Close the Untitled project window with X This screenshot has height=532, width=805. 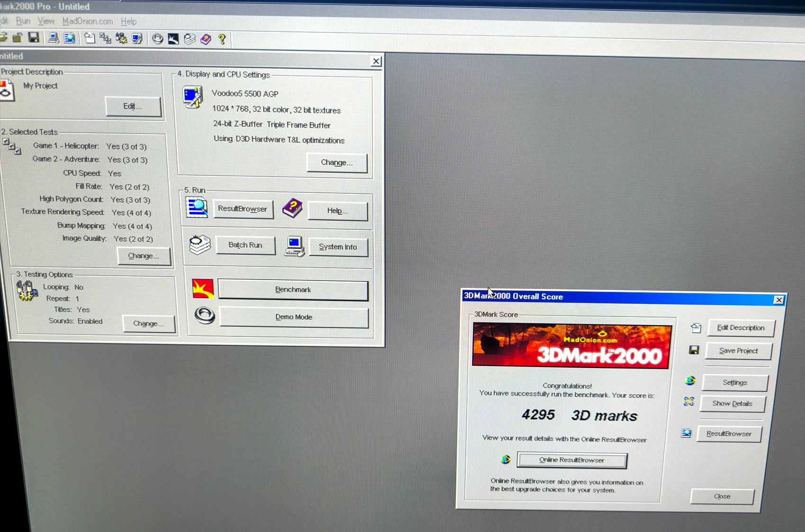pos(376,61)
